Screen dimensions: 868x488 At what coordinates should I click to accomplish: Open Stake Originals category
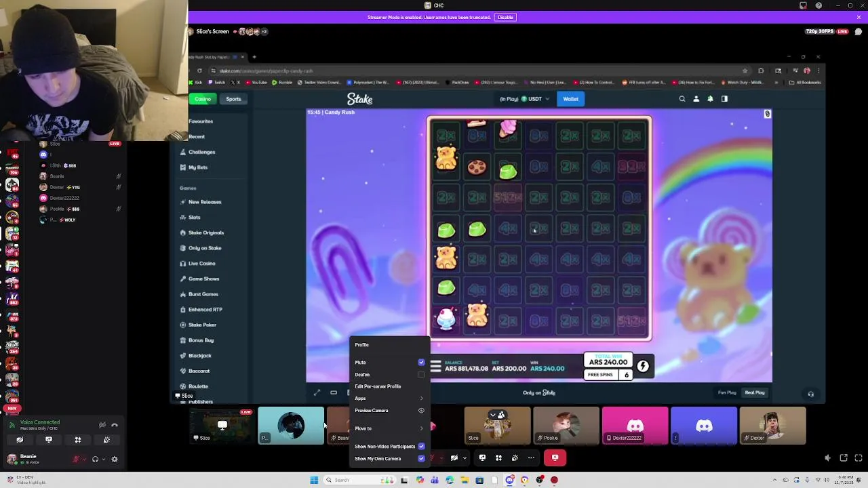click(x=205, y=232)
